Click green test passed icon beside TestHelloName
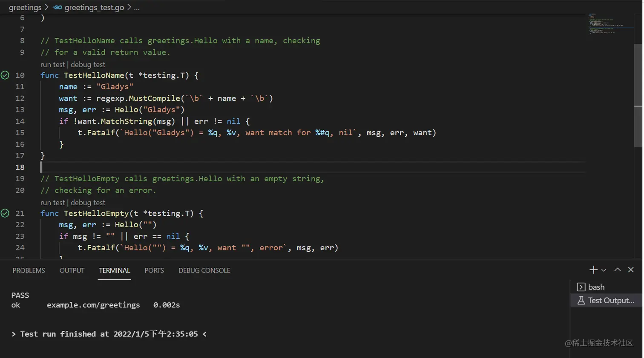 [x=5, y=75]
